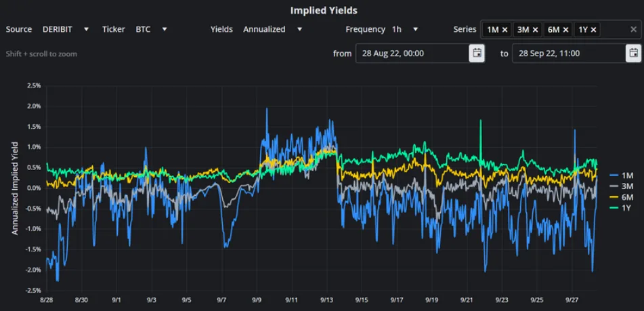Screen dimensions: 644x311
Task: Click the 9/7 x-axis date label
Action: point(222,300)
